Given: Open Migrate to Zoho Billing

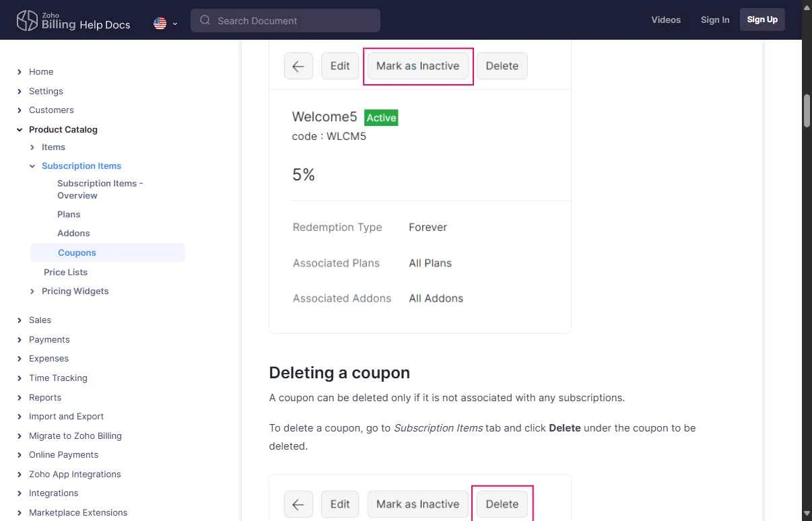Looking at the screenshot, I should point(75,436).
